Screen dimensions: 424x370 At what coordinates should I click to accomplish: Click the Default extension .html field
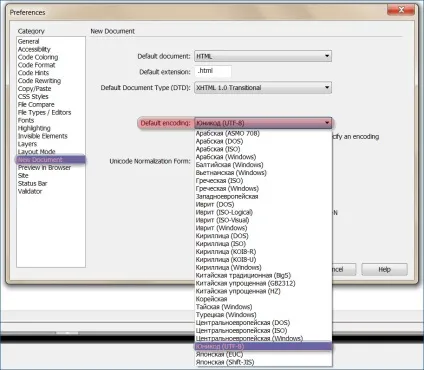tap(213, 71)
